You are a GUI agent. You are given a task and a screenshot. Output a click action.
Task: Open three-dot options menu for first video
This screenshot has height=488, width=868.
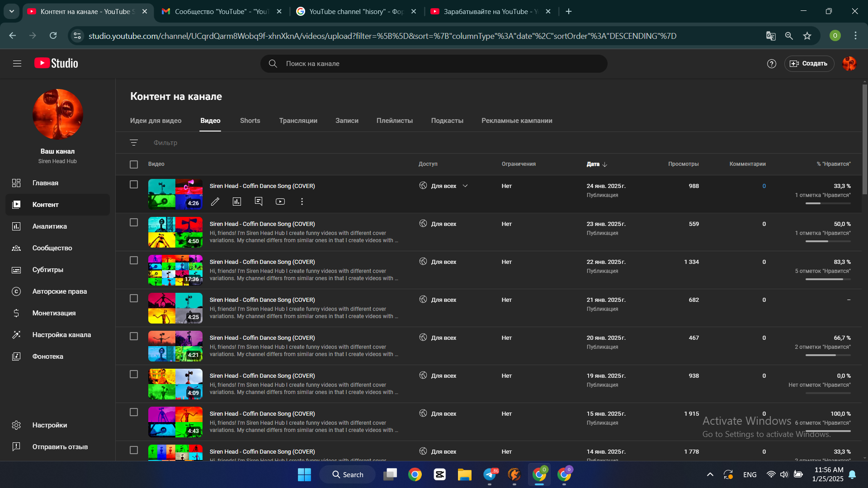(x=302, y=202)
